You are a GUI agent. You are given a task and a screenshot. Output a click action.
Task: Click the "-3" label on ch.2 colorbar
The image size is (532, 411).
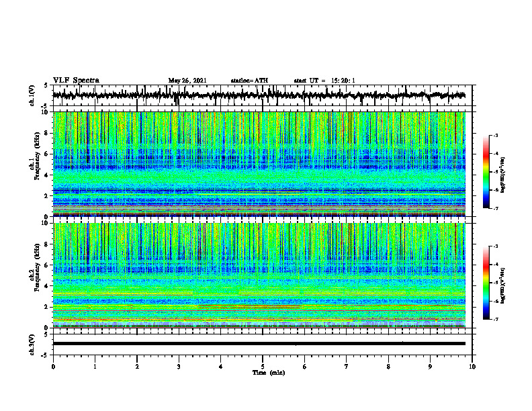495,246
